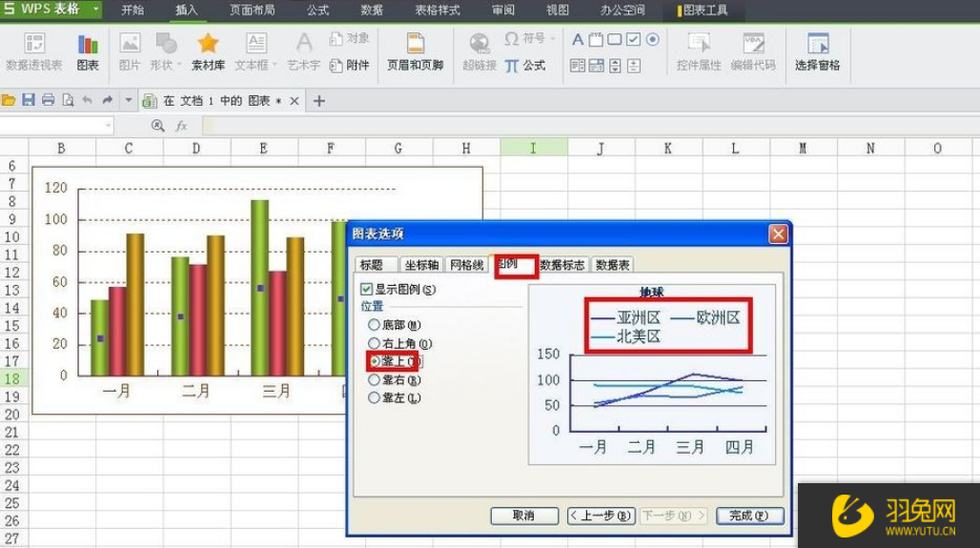Click the 取消 cancel button
The width and height of the screenshot is (980, 548).
pos(523,516)
